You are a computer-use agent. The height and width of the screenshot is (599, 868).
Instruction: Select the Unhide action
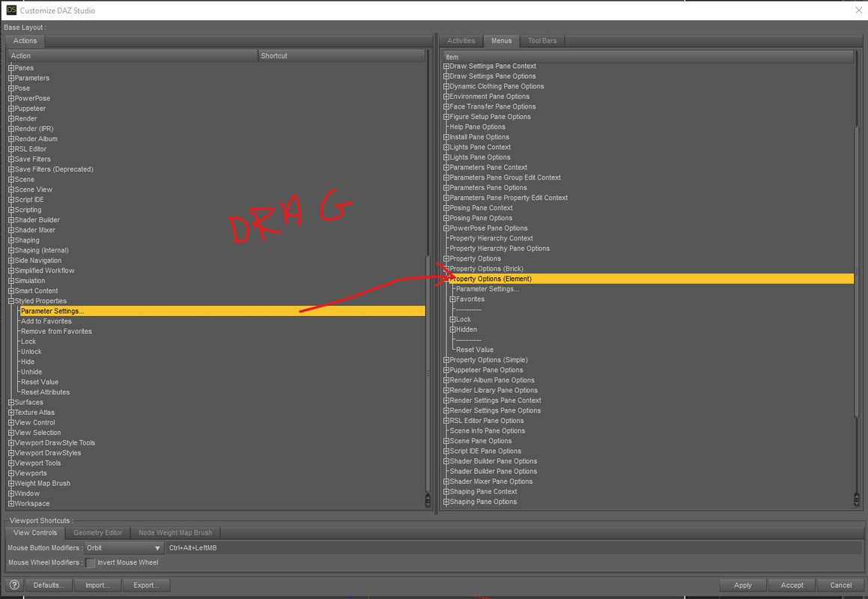31,372
